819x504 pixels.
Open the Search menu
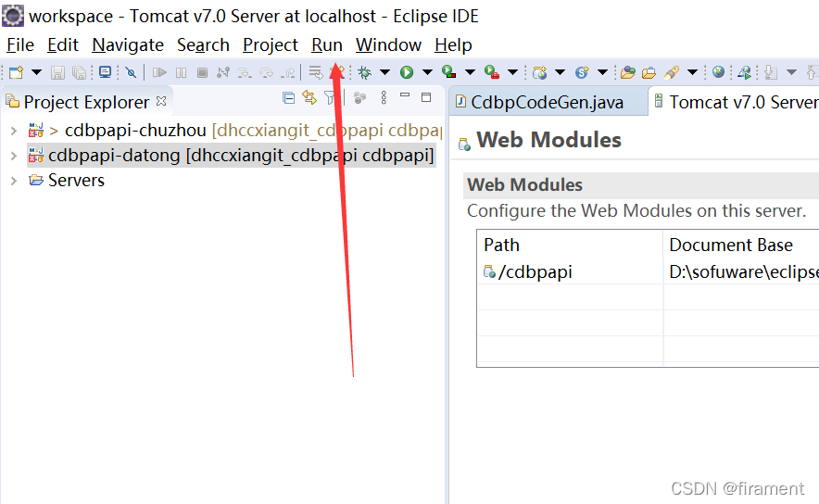pyautogui.click(x=203, y=44)
